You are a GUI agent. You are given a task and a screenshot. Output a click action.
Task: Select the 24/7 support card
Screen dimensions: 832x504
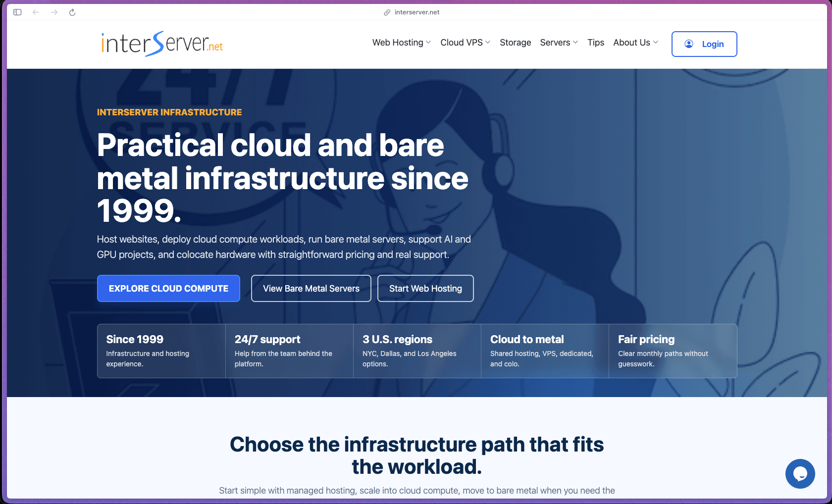click(x=289, y=351)
